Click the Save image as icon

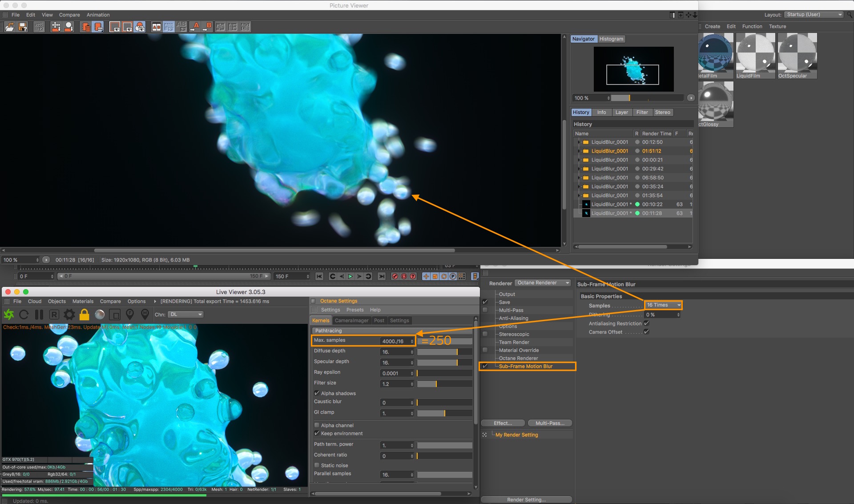[x=23, y=27]
